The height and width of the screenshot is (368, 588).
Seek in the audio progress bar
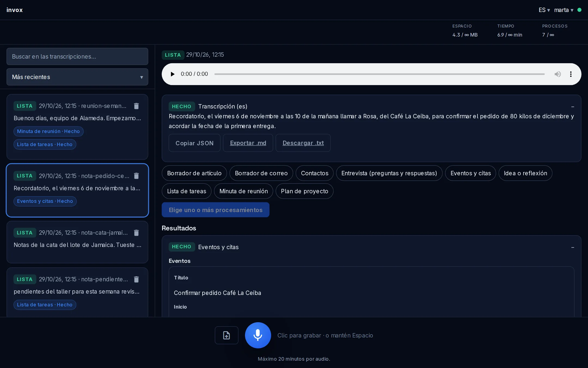(x=379, y=74)
